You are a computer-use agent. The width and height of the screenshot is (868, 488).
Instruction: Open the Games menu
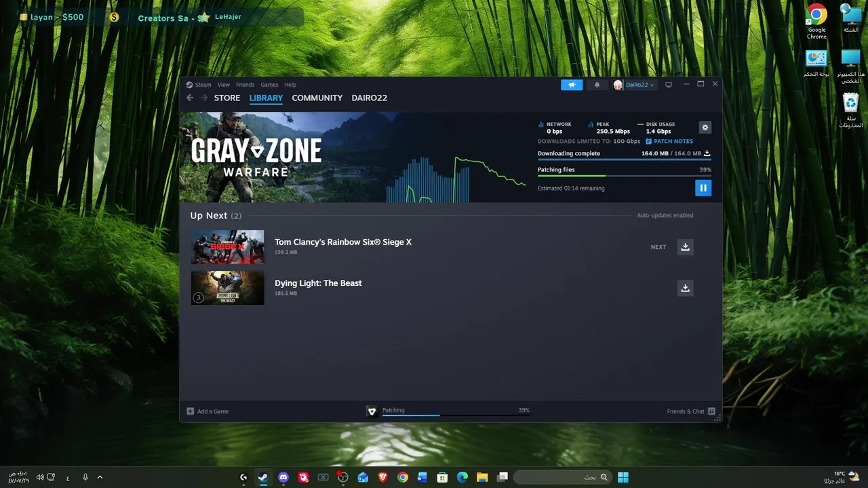[x=269, y=85]
